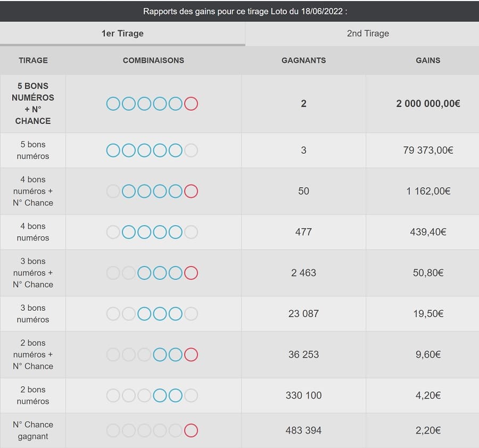Click the grey chance ball in 5 bons numéros row
The width and height of the screenshot is (479, 448).
(x=191, y=151)
